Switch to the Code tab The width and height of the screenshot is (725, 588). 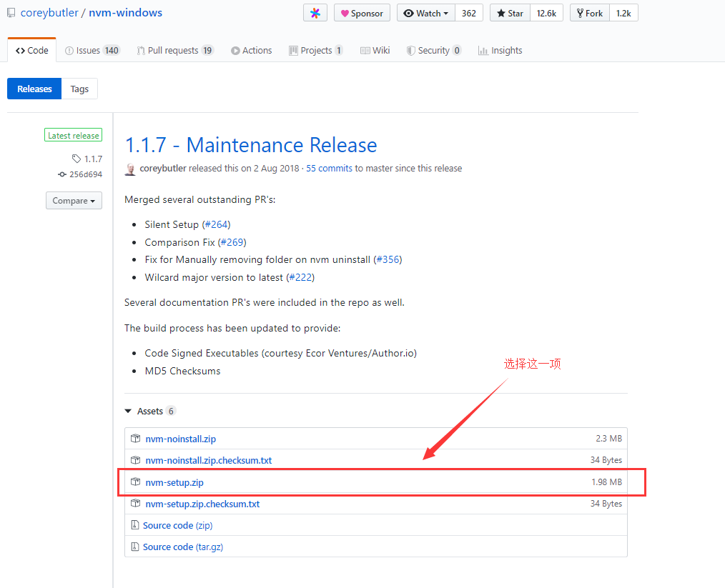pyautogui.click(x=32, y=50)
